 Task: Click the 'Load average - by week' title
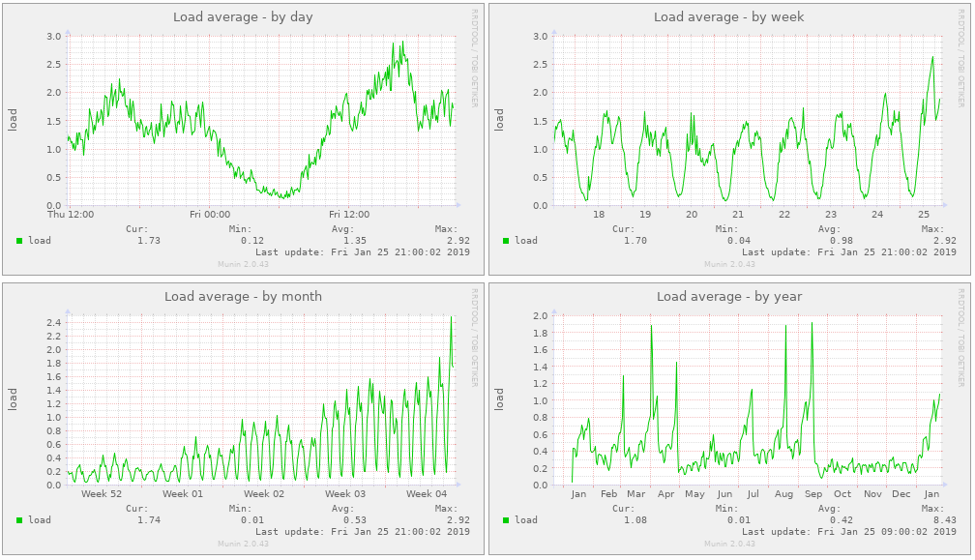point(728,16)
